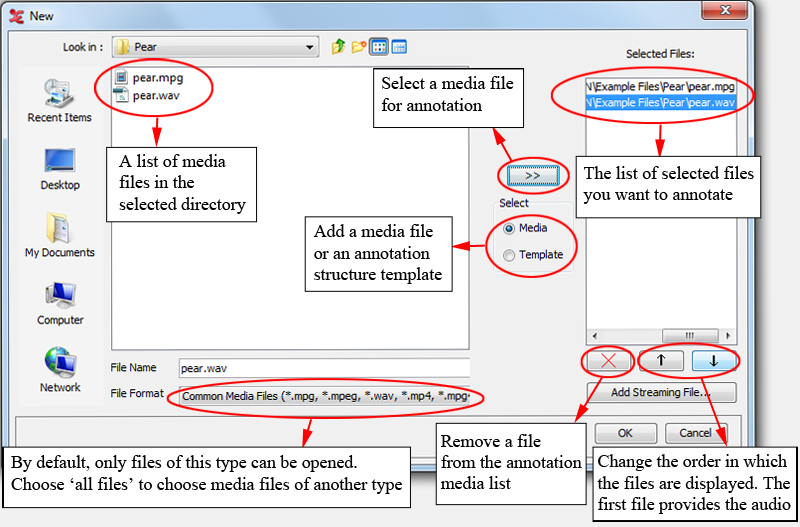The image size is (800, 527).
Task: Select the Media radio button
Action: (510, 228)
